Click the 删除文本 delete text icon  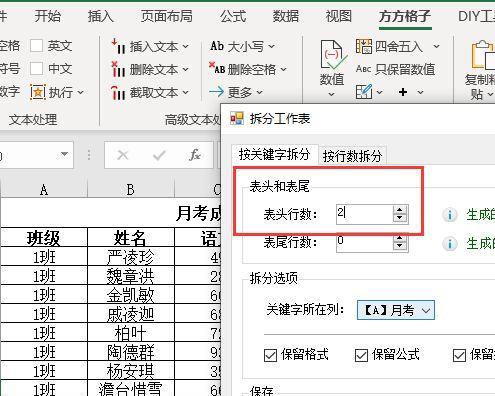118,69
